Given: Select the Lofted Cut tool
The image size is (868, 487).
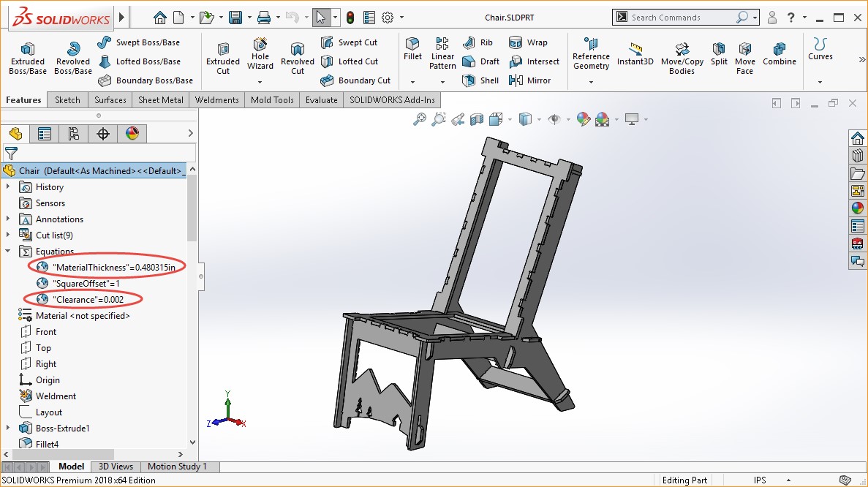Looking at the screenshot, I should [350, 61].
